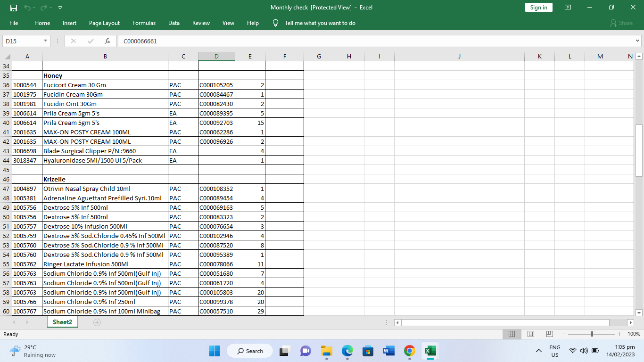Click the Zoom out minus button

tap(564, 334)
